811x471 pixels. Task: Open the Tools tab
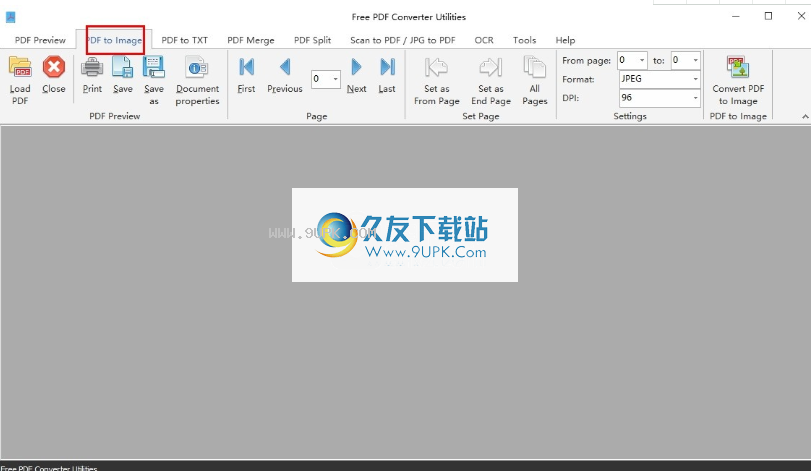click(524, 40)
